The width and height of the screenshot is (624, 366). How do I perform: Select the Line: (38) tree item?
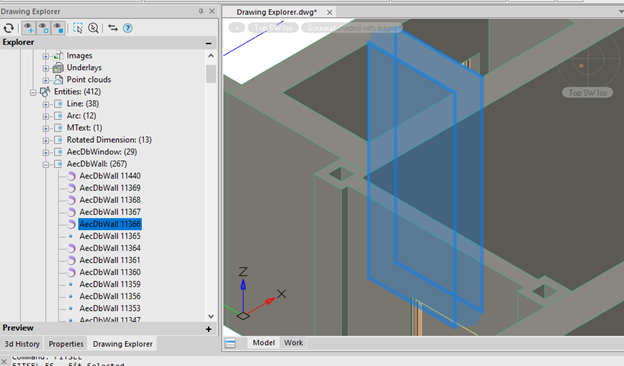click(x=83, y=104)
